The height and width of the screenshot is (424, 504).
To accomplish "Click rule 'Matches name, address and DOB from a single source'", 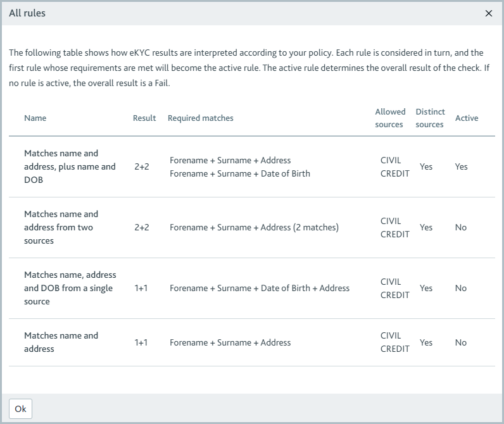I will tap(70, 288).
